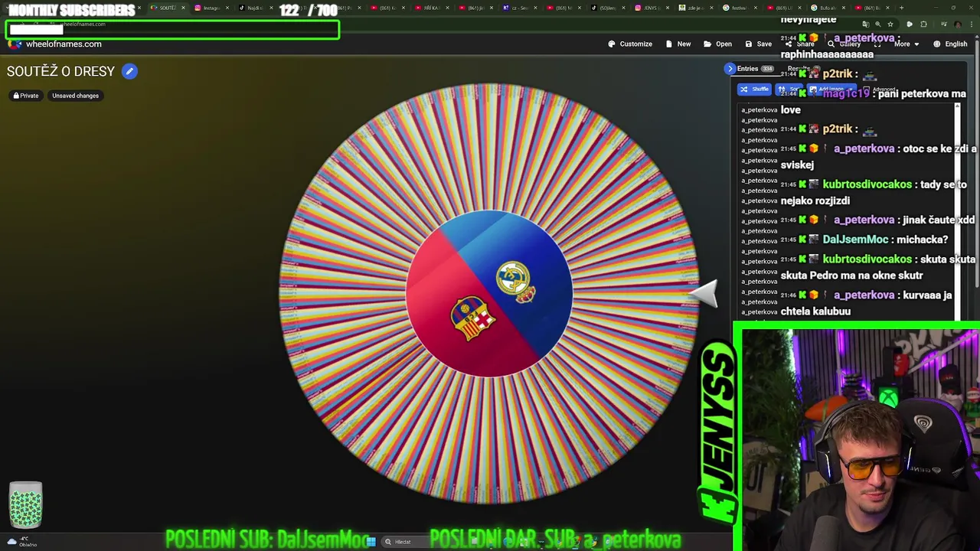Open the Chrome profile avatar

pos(957,24)
